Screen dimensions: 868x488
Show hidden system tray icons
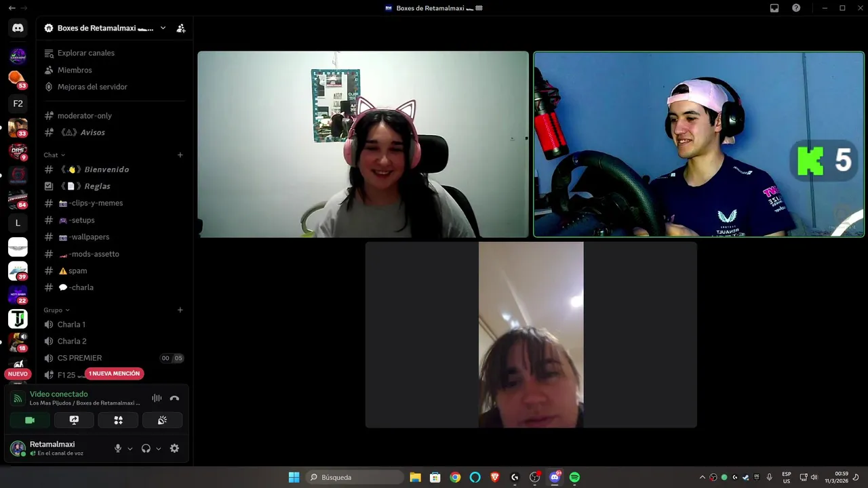[x=702, y=477]
